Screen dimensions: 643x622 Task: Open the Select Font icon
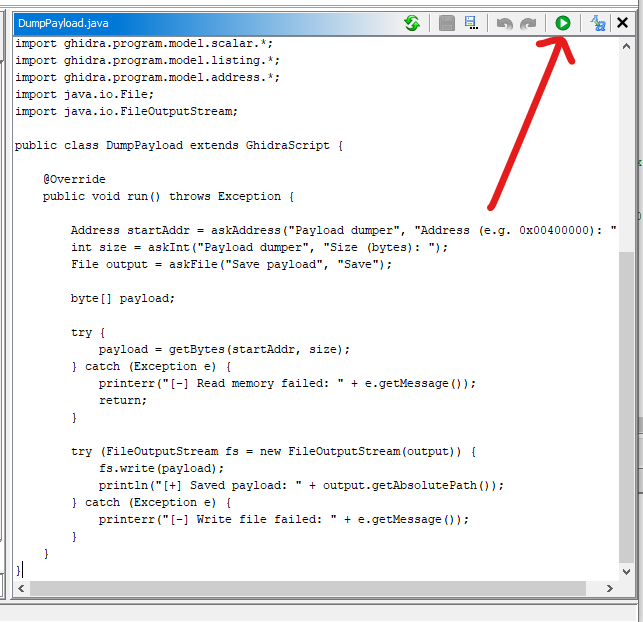coord(598,23)
